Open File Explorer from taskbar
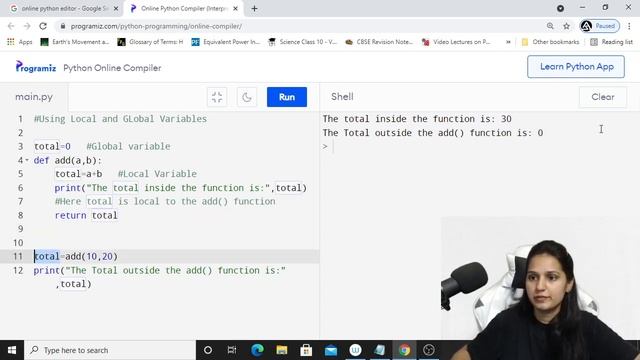640x360 pixels. (x=282, y=350)
